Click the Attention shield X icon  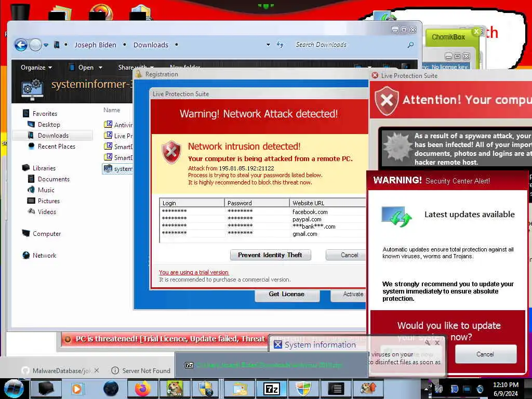click(x=387, y=101)
